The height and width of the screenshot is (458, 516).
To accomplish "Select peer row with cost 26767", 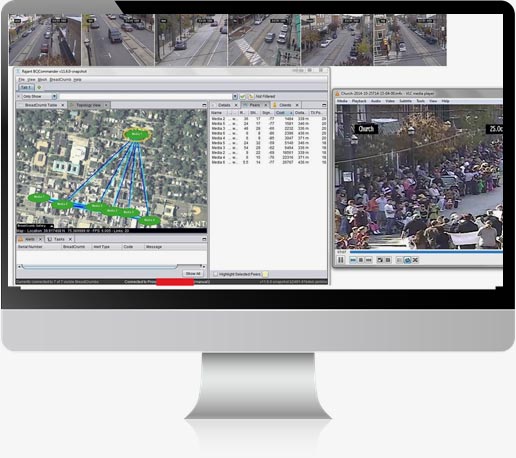I will pos(268,162).
